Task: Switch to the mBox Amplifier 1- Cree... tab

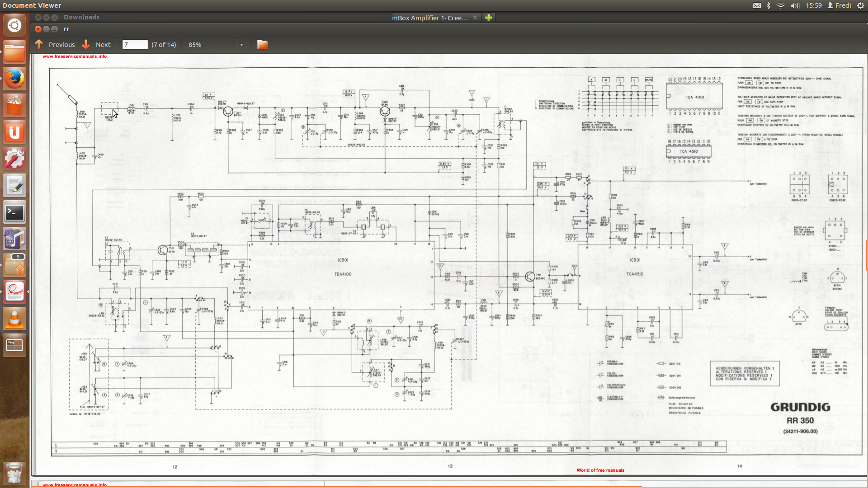Action: [430, 18]
